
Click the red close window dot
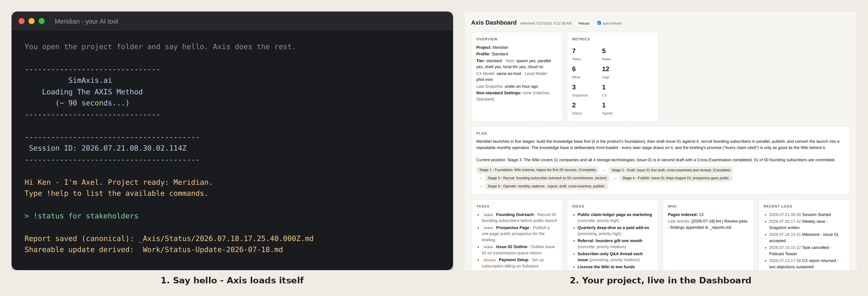(22, 21)
